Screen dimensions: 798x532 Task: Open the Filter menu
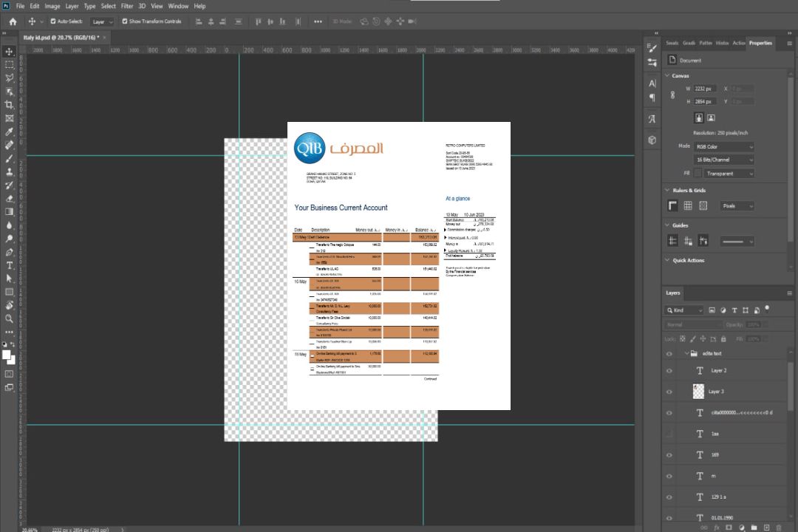tap(127, 6)
